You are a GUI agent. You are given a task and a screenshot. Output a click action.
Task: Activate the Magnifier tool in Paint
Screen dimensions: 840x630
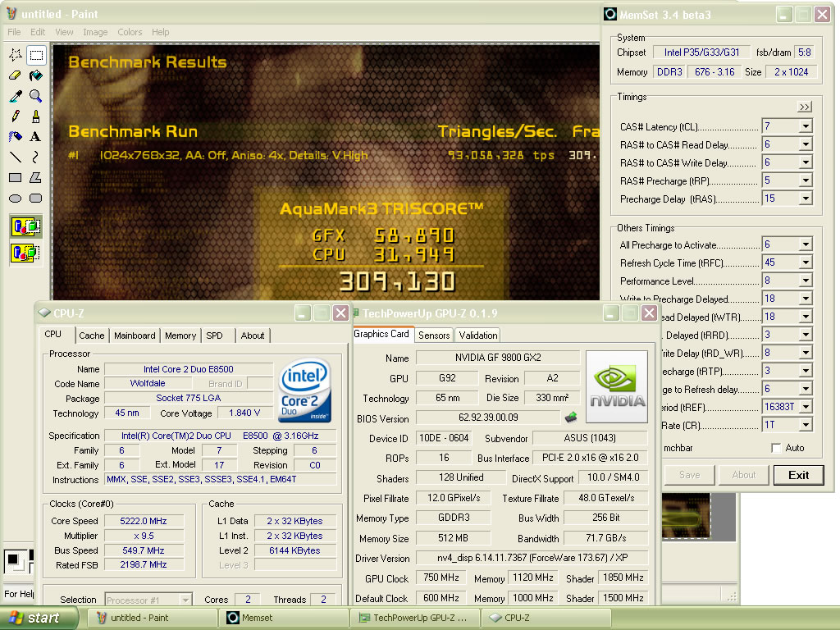point(36,96)
